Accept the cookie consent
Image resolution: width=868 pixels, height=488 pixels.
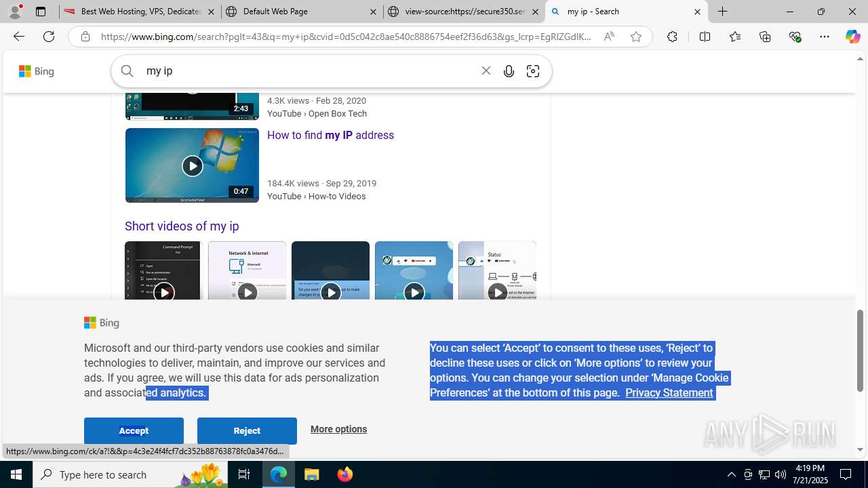134,430
